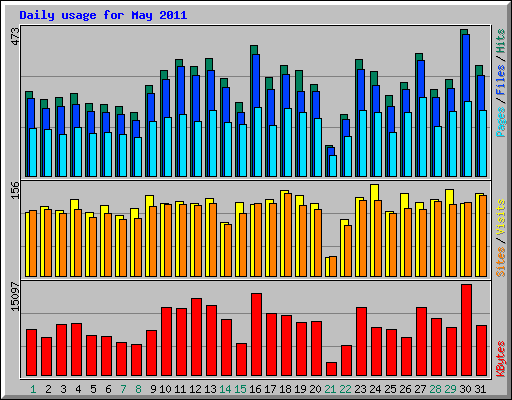Click day 1 on the x-axis
This screenshot has width=512, height=400.
[33, 389]
